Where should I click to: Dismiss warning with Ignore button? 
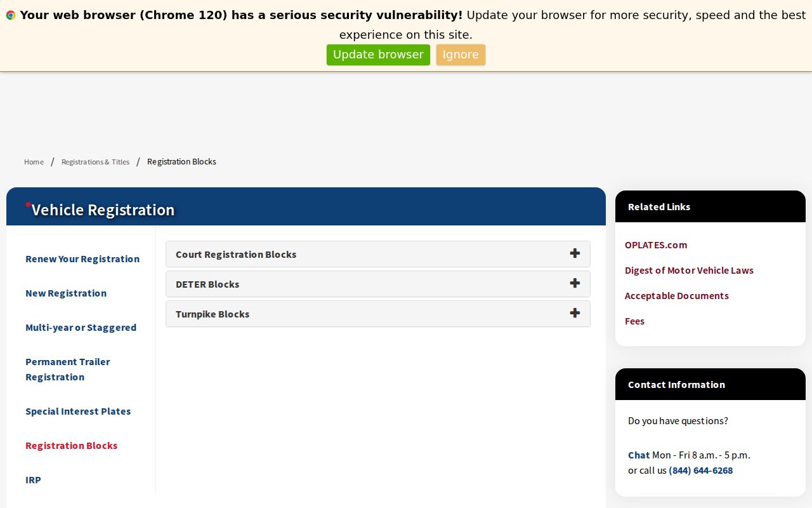(461, 55)
